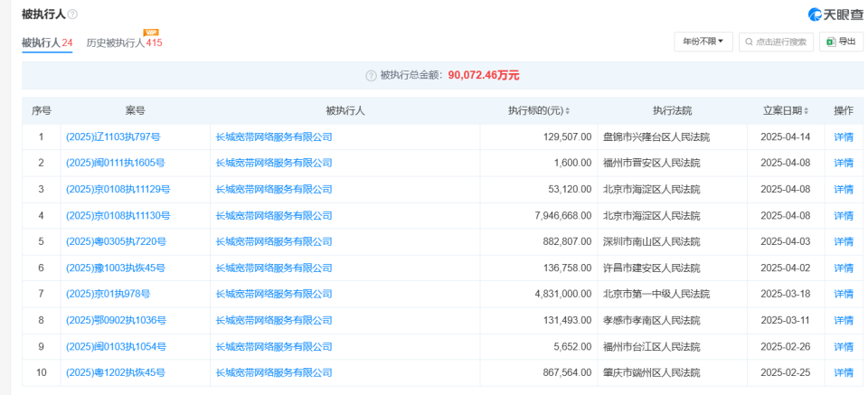Open 长城宽带网络服务有限公司 link in row 10

tap(274, 373)
